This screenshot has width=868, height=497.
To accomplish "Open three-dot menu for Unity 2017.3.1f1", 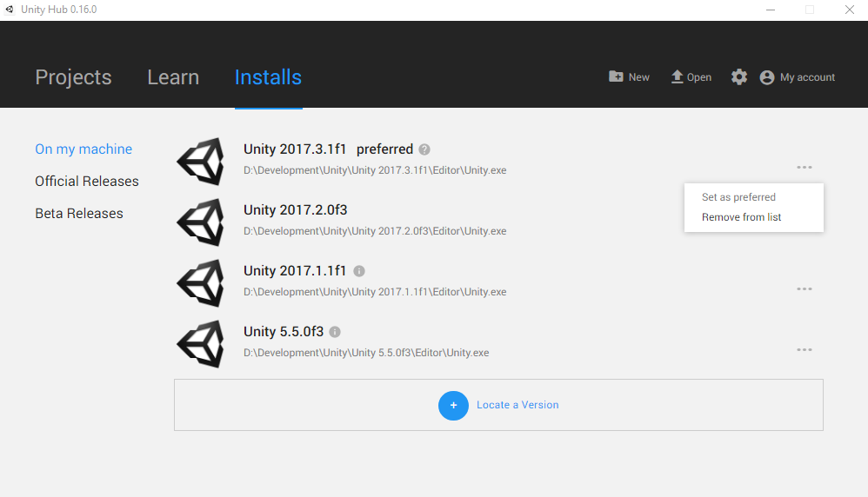I will click(805, 167).
